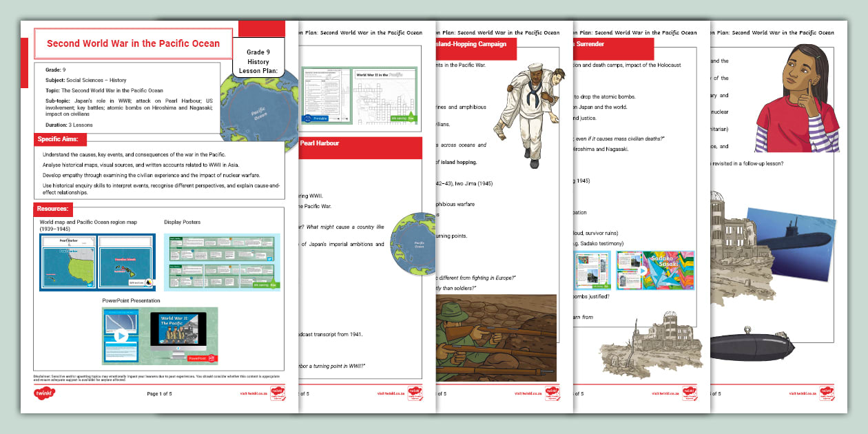Click the printer icon on the Printable badge
Viewport: 868px width, 434px height.
point(307,118)
